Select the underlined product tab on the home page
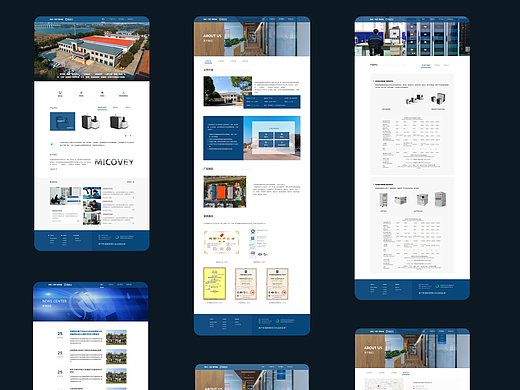This screenshot has height=390, width=520. tap(102, 108)
